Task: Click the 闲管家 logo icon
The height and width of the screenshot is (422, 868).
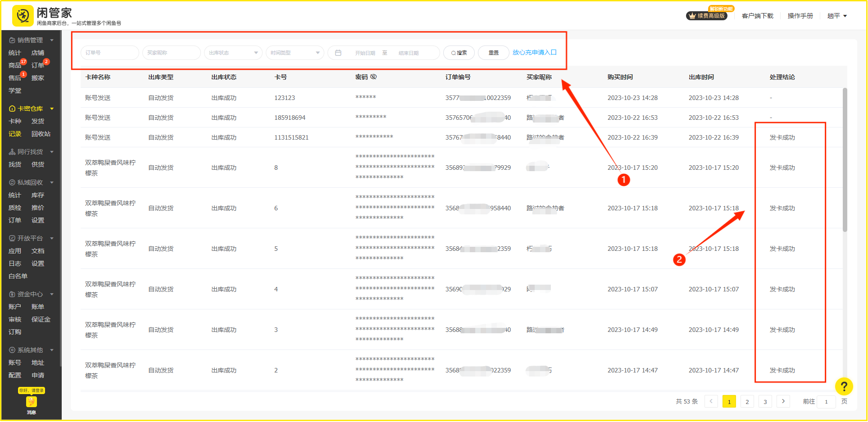Action: point(23,16)
